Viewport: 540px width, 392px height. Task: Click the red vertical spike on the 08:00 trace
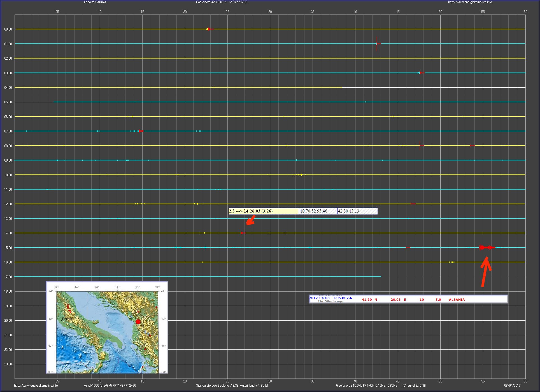point(420,146)
